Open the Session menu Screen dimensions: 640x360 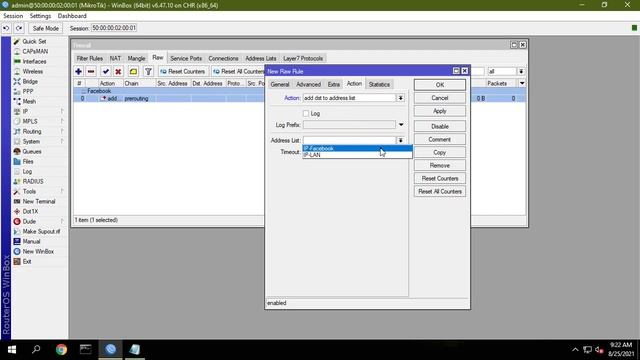click(13, 16)
